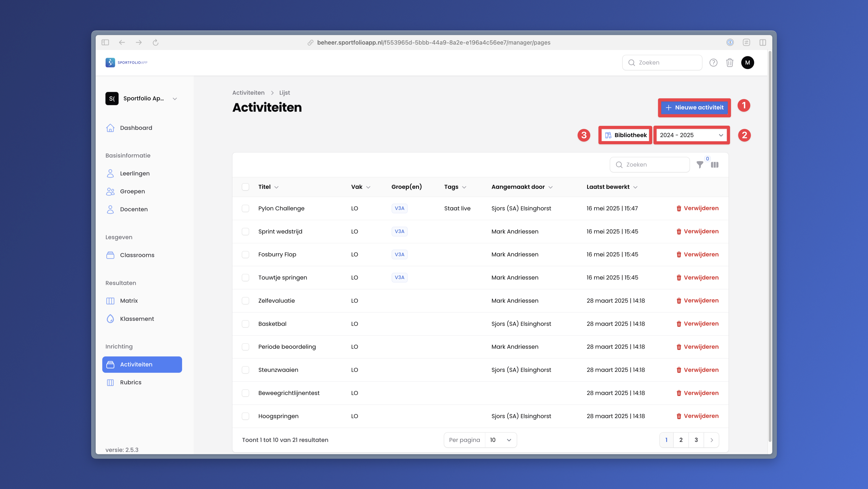Open Groepen in sidebar
The image size is (868, 489).
pyautogui.click(x=142, y=191)
